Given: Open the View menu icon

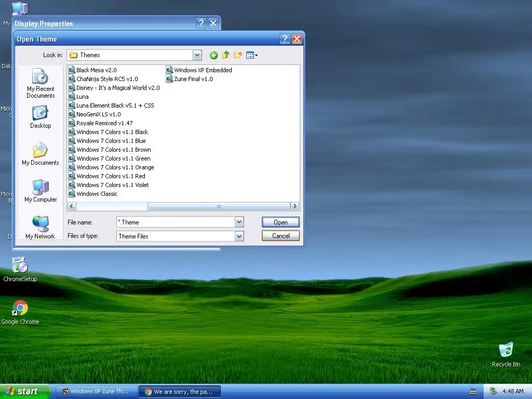Looking at the screenshot, I should tap(252, 55).
